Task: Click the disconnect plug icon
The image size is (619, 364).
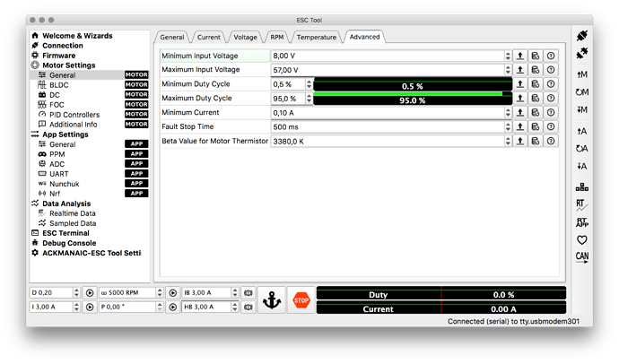Action: [x=582, y=53]
